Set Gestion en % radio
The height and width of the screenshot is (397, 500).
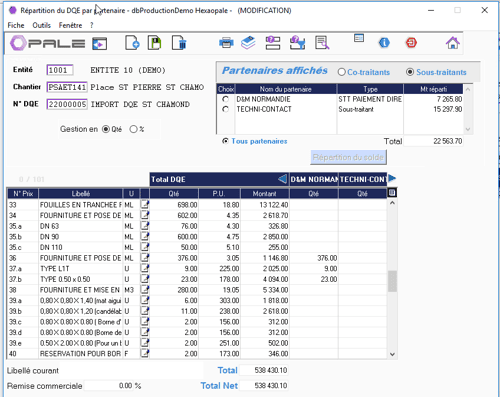tap(133, 129)
